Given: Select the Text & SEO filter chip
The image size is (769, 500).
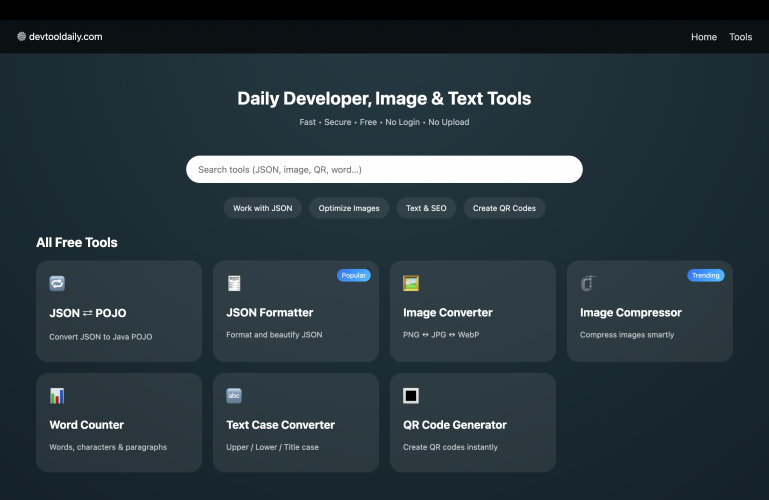Looking at the screenshot, I should [x=426, y=208].
